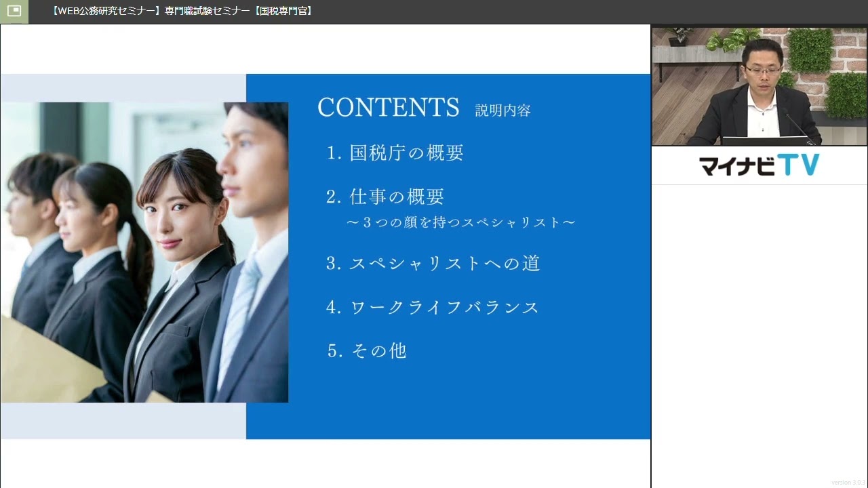This screenshot has width=868, height=488.
Task: Click the business people photo on the slide
Action: pos(144,252)
